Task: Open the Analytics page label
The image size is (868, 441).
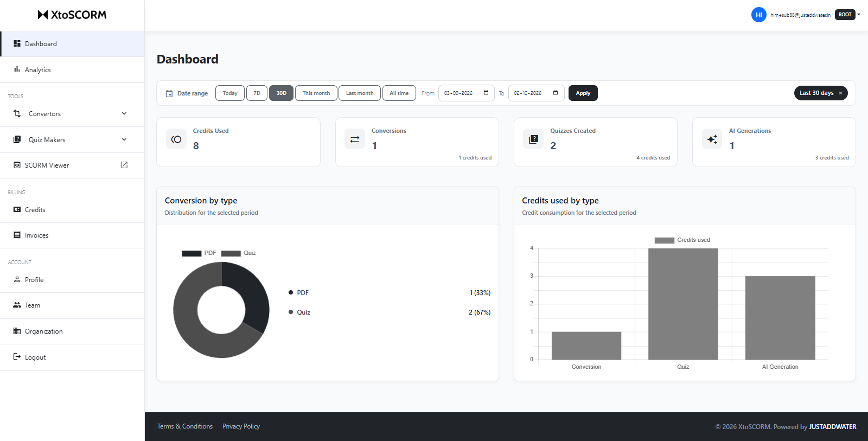Action: pos(38,70)
